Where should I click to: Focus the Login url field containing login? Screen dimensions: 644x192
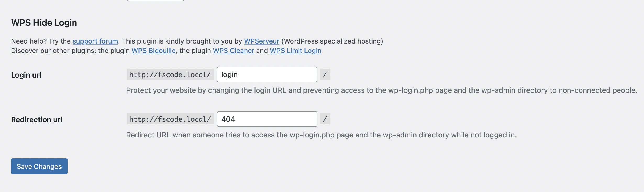pos(267,74)
